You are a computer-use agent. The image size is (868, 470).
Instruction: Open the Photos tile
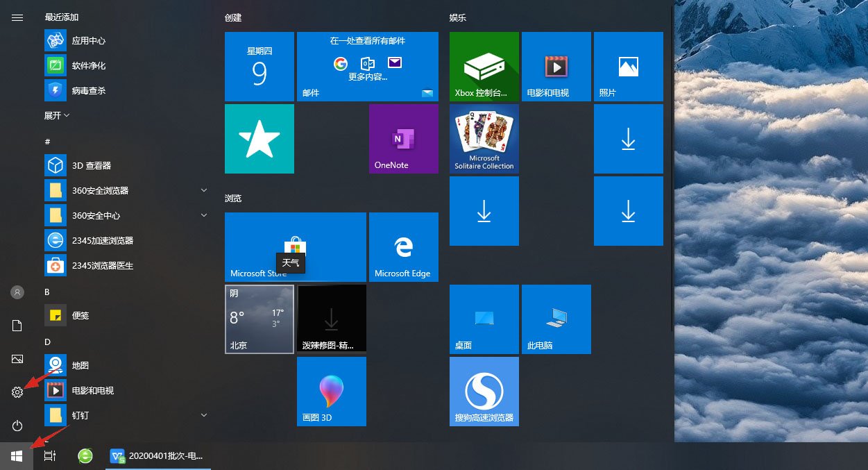click(x=628, y=67)
